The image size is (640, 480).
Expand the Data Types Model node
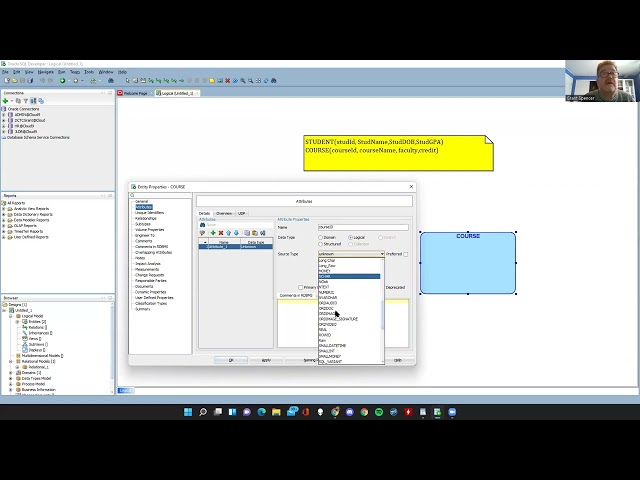[11, 378]
